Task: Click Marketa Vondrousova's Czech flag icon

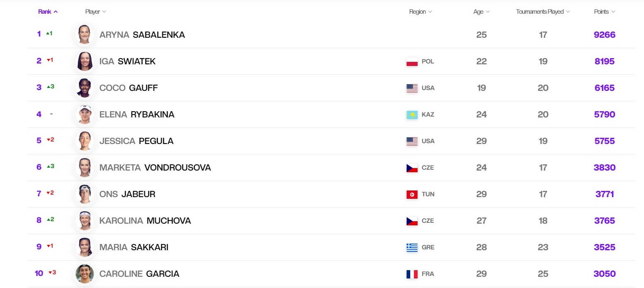Action: pyautogui.click(x=411, y=168)
